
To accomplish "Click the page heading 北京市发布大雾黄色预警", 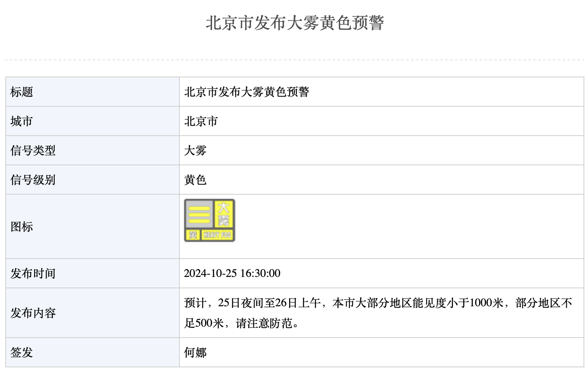I will [294, 23].
